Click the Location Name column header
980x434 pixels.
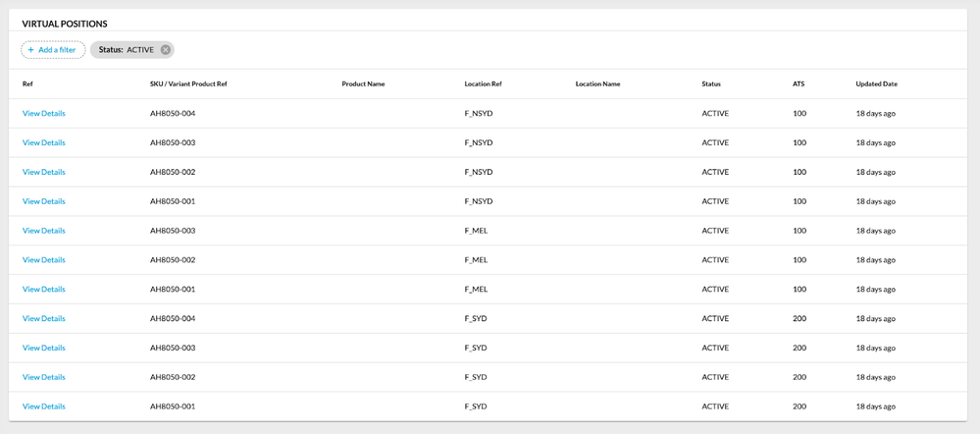[x=597, y=84]
